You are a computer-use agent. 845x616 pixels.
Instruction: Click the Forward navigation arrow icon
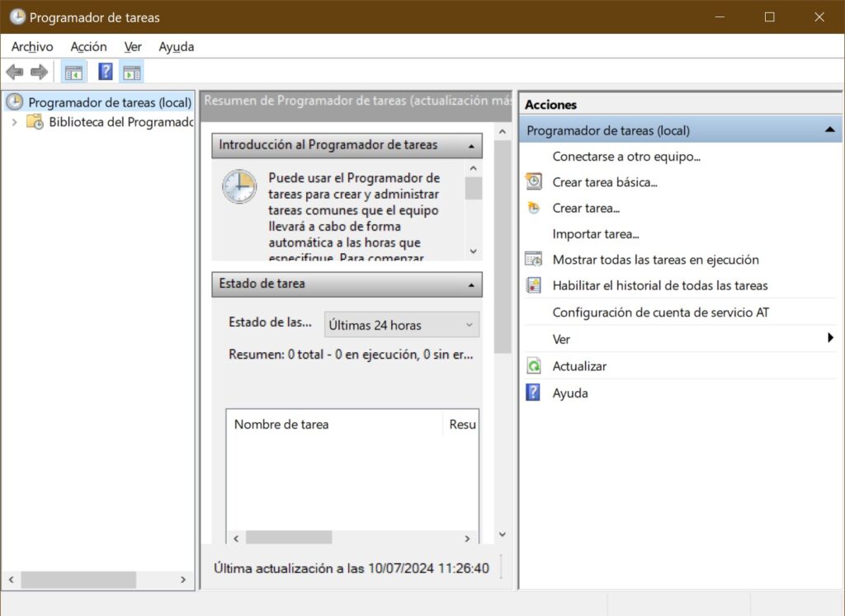(x=37, y=72)
